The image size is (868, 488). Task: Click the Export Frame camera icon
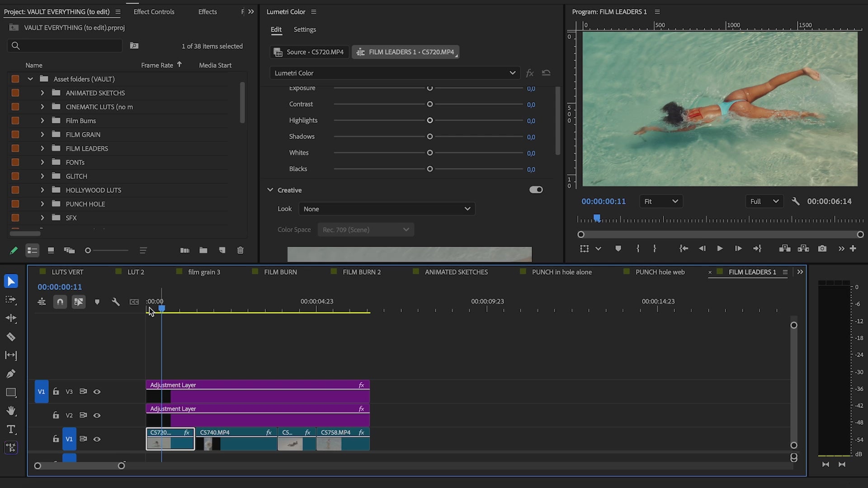(x=822, y=248)
